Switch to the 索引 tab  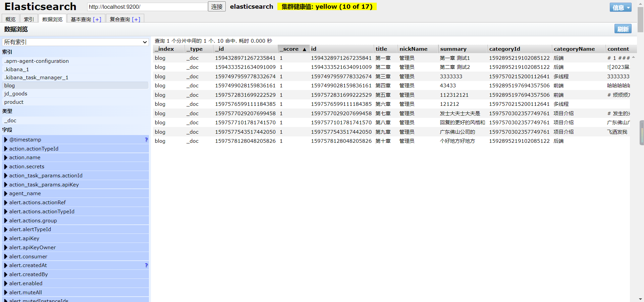29,19
